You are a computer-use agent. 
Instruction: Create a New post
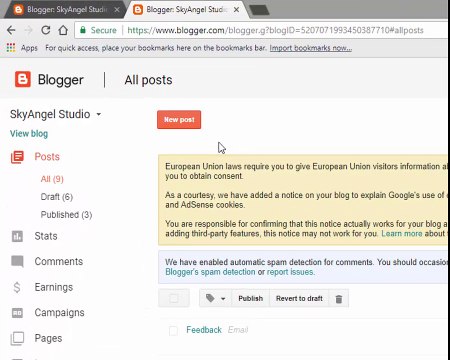[x=179, y=119]
